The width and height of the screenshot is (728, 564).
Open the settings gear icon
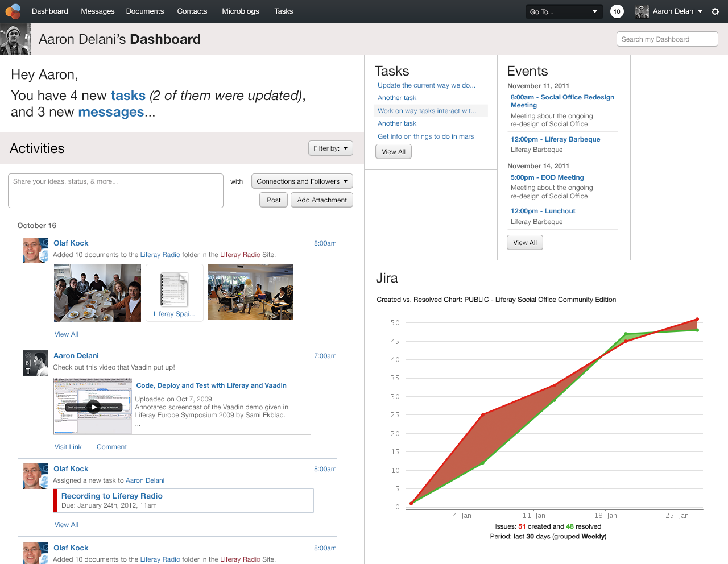[715, 11]
